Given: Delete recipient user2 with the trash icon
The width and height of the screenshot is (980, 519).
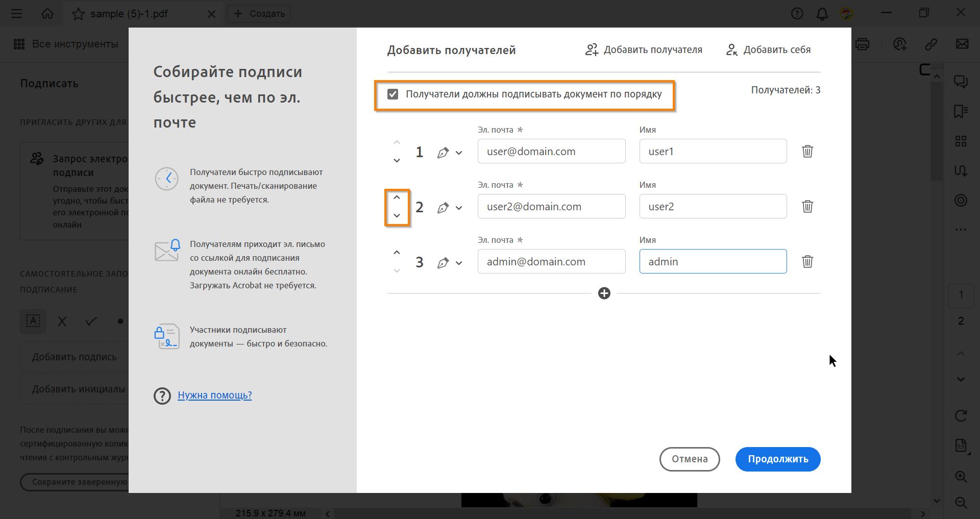Looking at the screenshot, I should (807, 206).
